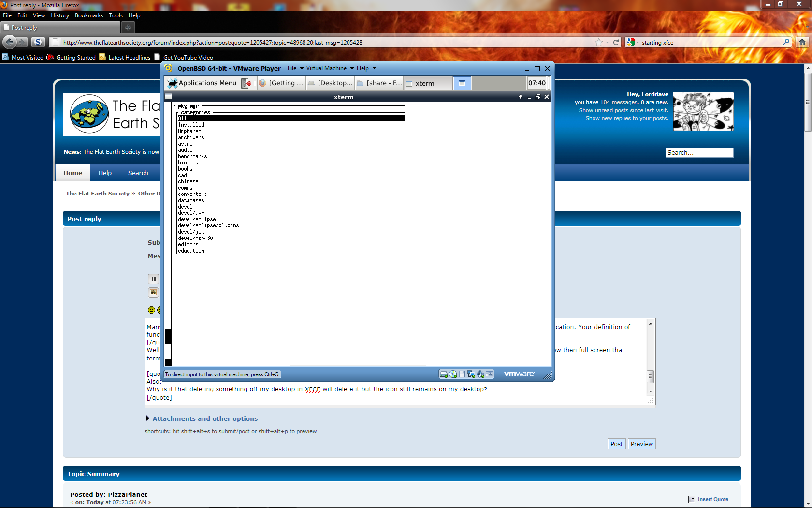Screen dimensions: 812x508
Task: Click search magnifier icon in Firefox search box
Action: (x=786, y=42)
